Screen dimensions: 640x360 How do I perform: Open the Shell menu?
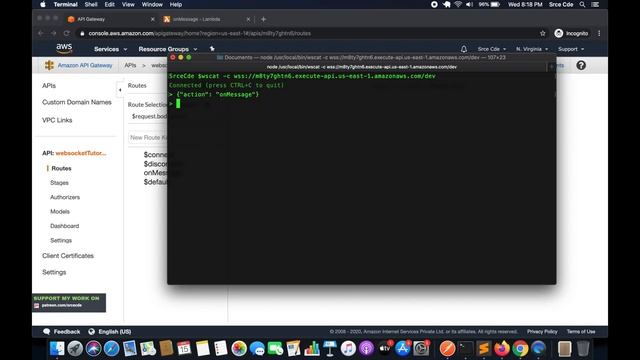click(91, 4)
